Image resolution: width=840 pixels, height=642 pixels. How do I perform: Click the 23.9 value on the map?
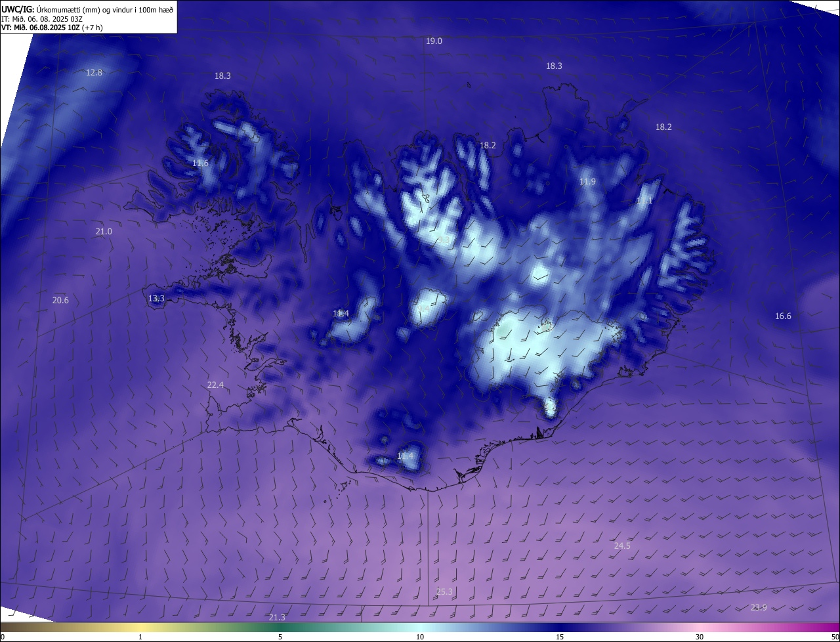pyautogui.click(x=759, y=607)
